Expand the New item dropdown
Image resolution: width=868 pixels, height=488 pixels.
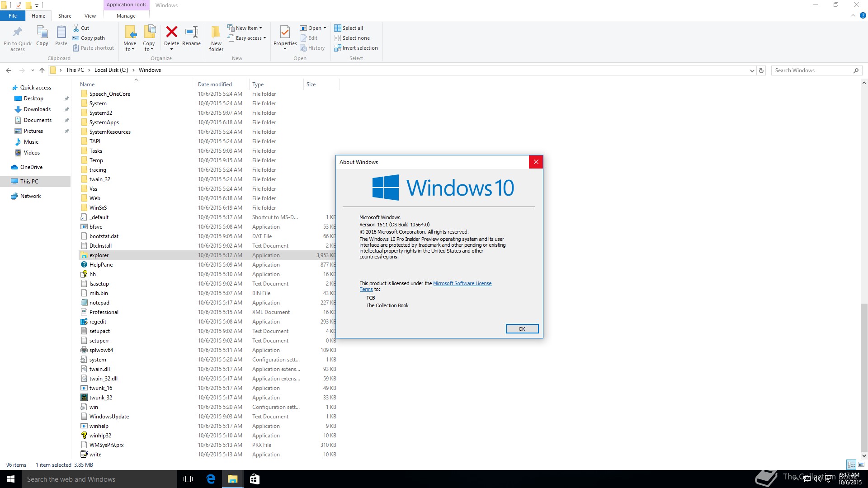point(261,28)
